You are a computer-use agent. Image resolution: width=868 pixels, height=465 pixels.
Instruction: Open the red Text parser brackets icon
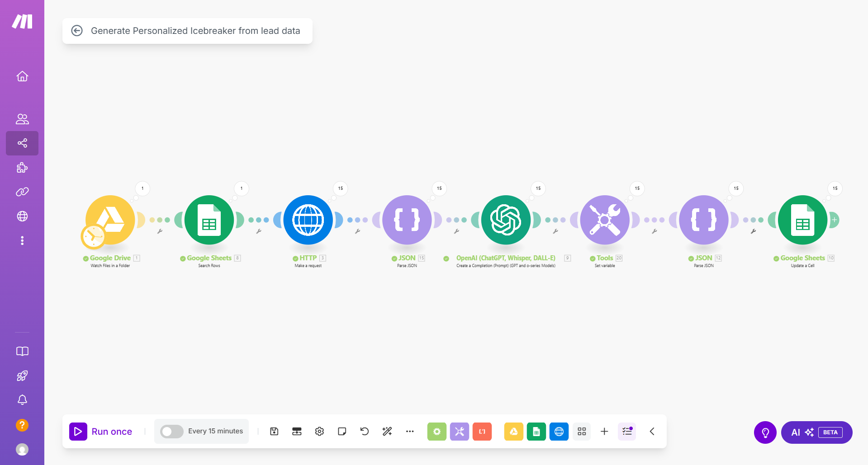click(x=482, y=432)
